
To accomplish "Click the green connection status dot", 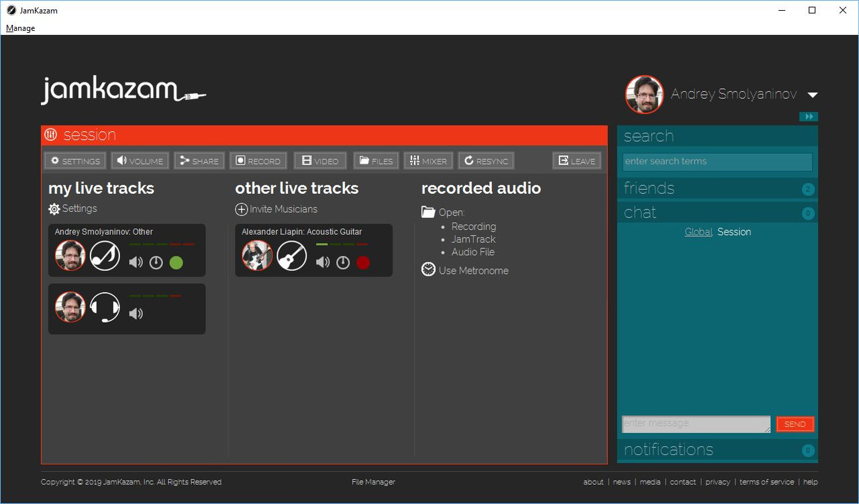I will click(176, 262).
